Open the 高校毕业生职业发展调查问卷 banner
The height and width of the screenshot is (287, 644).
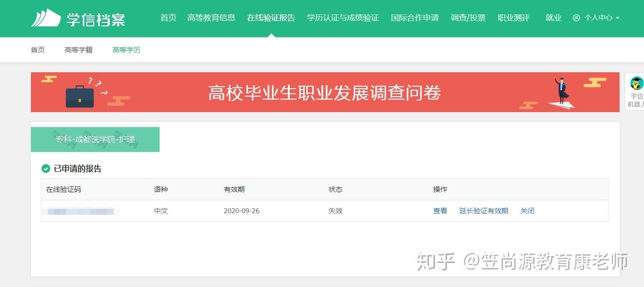coord(325,92)
